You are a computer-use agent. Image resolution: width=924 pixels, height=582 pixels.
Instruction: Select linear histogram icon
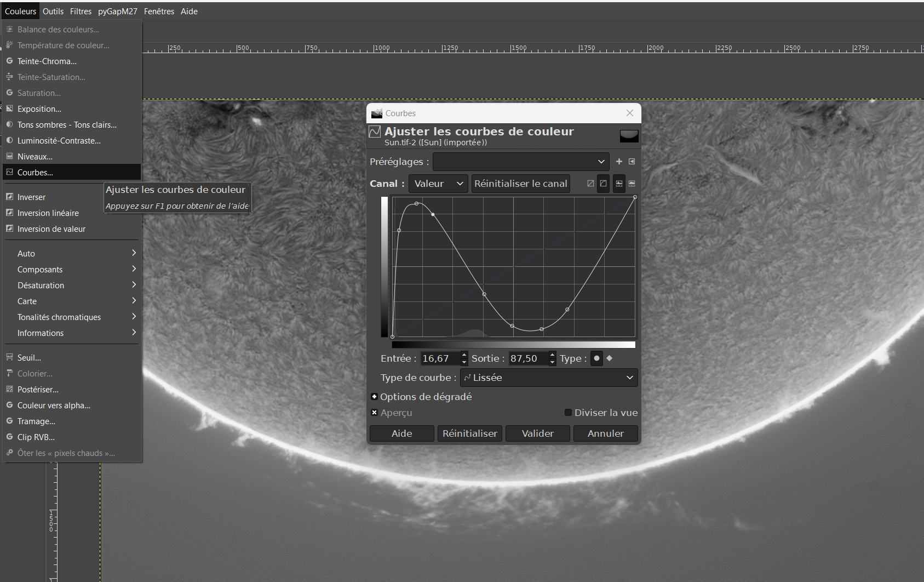click(x=619, y=184)
